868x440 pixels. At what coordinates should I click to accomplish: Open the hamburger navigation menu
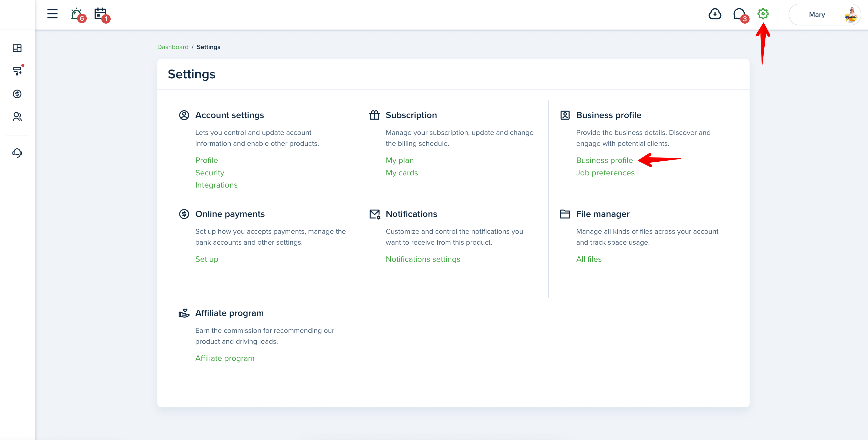52,14
